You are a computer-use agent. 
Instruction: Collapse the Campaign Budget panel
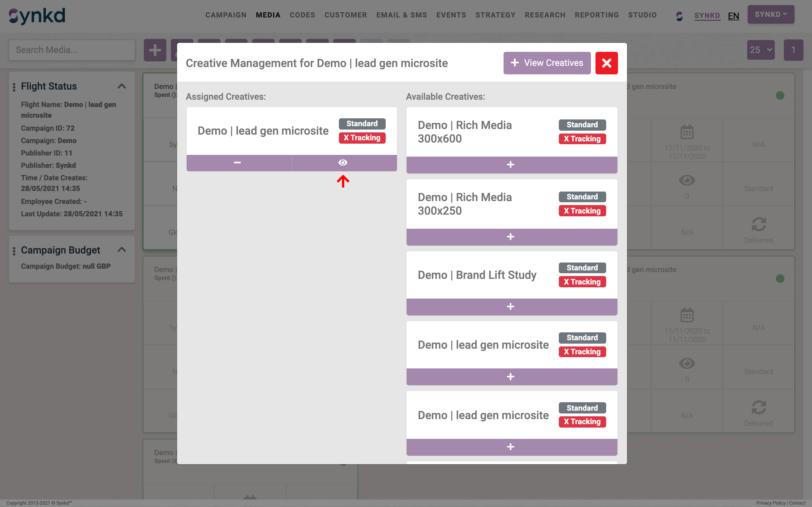pos(122,250)
